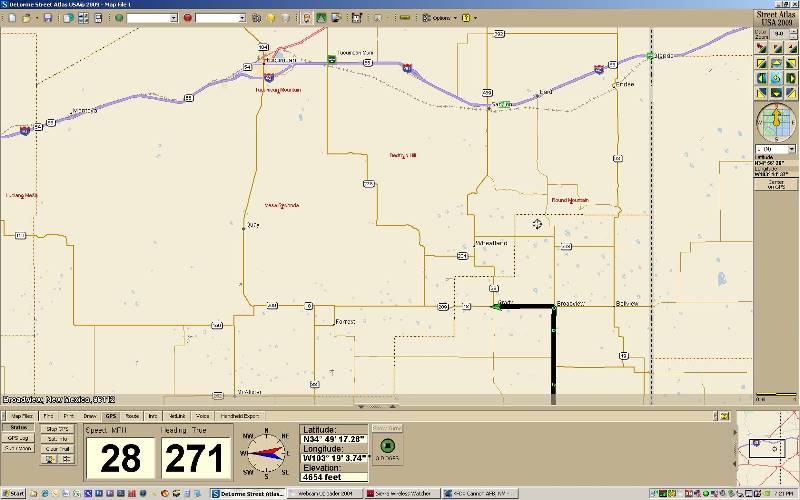
Task: Open the NetLink tab
Action: point(177,416)
